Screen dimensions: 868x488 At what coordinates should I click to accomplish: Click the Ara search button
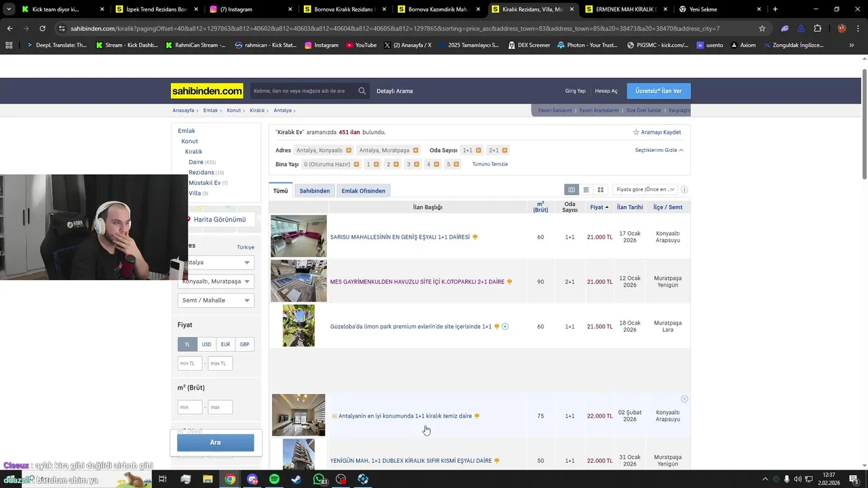216,442
